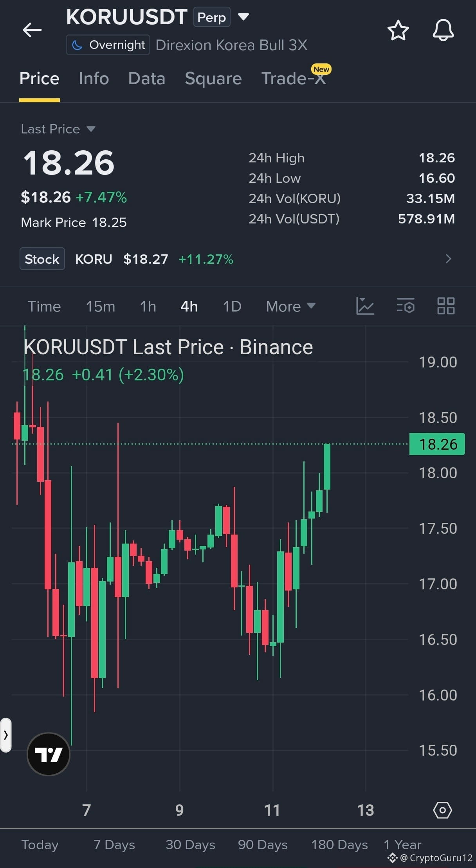Viewport: 476px width, 868px height.
Task: Tap the +7.47% change percentage
Action: coord(101,197)
